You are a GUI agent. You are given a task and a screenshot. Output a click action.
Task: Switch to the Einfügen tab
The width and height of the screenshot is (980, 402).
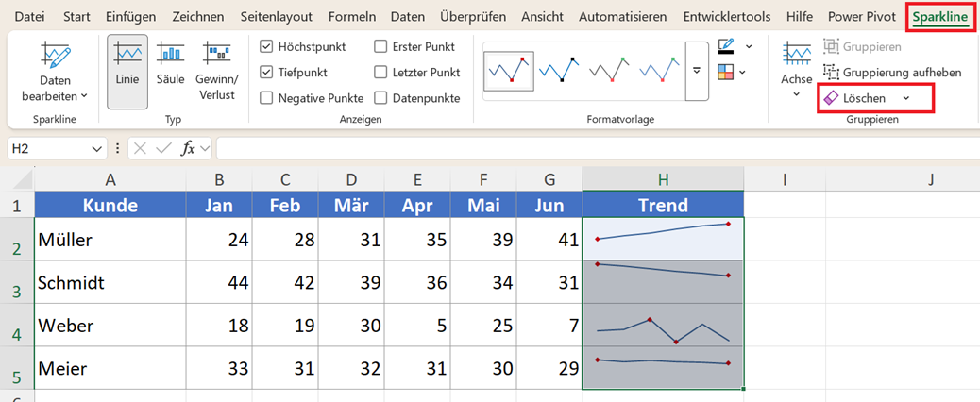tap(130, 17)
